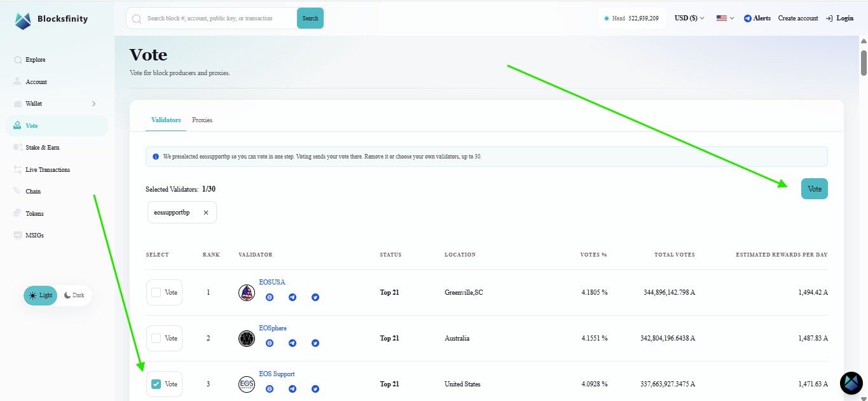Click the LOCATION column header
Viewport: 868px width, 401px height.
tap(460, 255)
